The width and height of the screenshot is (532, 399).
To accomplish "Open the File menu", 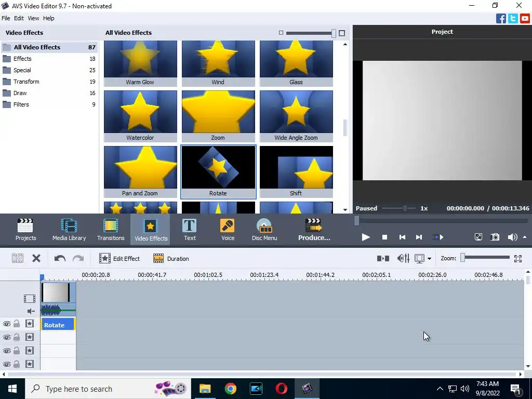I will pos(6,18).
